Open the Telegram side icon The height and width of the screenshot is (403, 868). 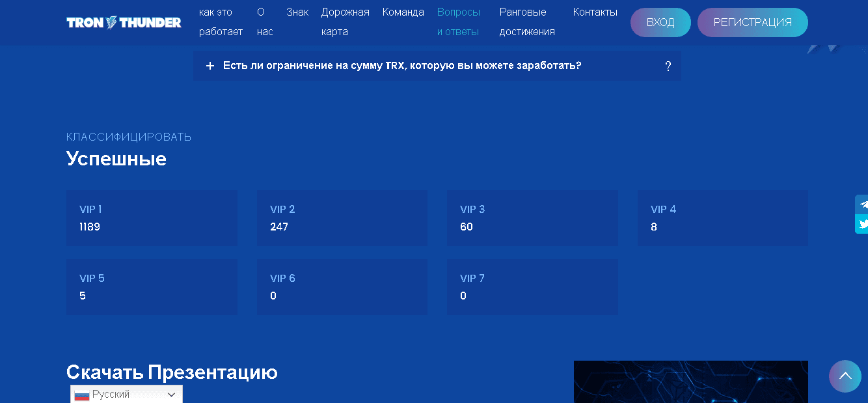tap(862, 204)
